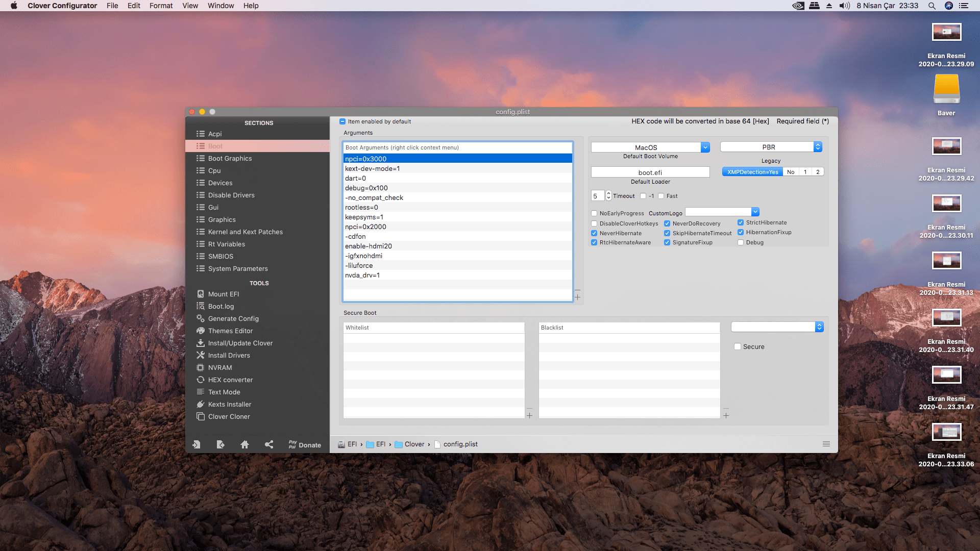The image size is (980, 551).
Task: Open the HEX converter tool
Action: [x=230, y=380]
